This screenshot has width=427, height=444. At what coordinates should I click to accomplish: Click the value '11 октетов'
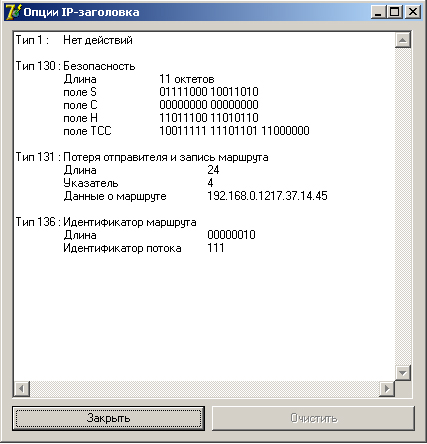point(187,79)
